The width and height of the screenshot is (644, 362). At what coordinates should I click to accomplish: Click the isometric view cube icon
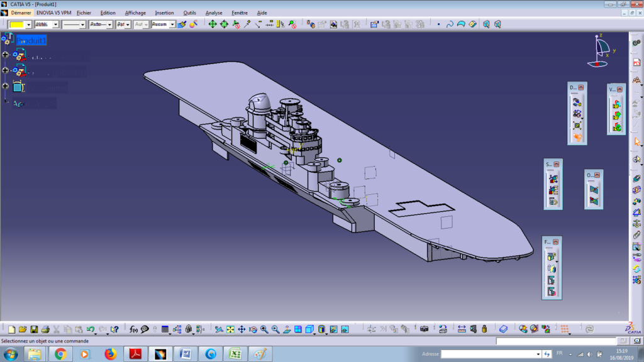(x=309, y=329)
